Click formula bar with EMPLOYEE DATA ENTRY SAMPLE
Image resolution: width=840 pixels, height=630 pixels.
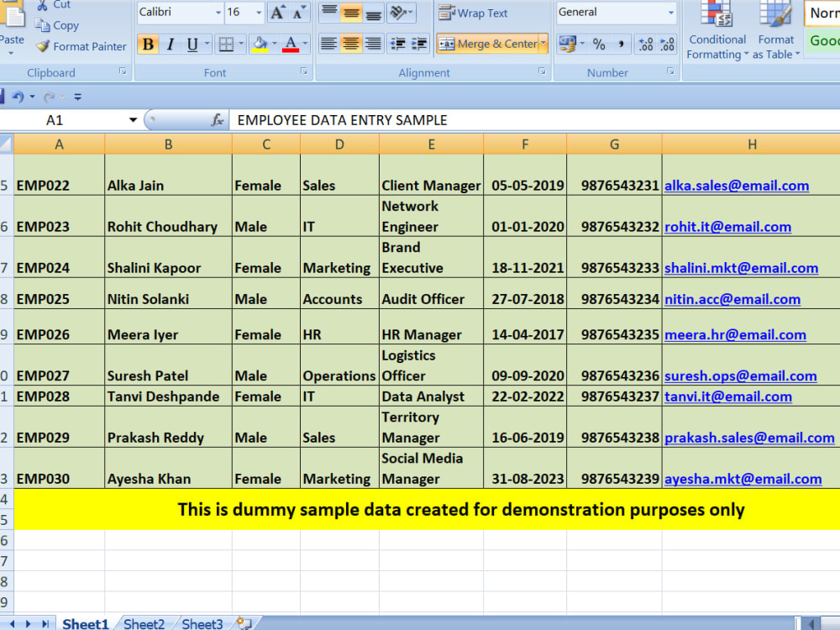(x=534, y=120)
